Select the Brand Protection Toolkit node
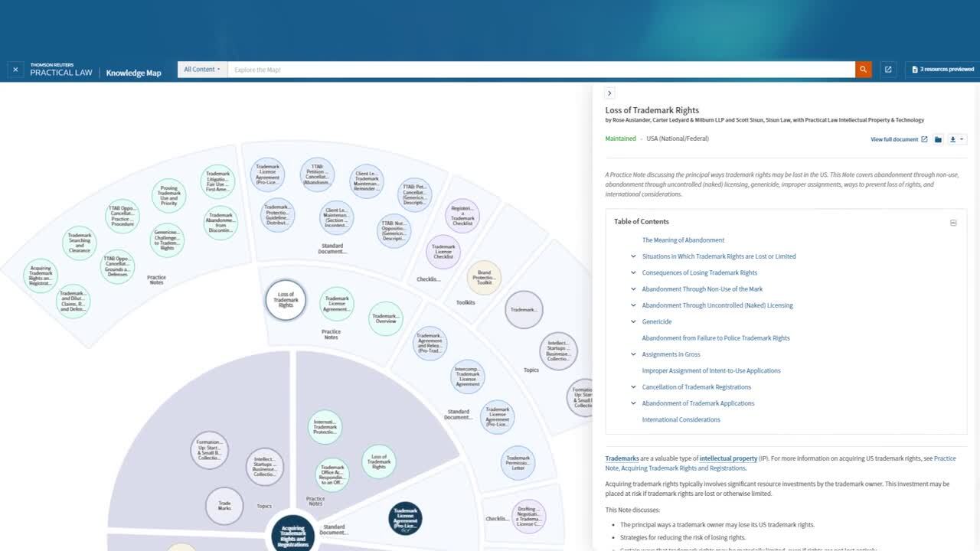This screenshot has height=551, width=980. 484,277
